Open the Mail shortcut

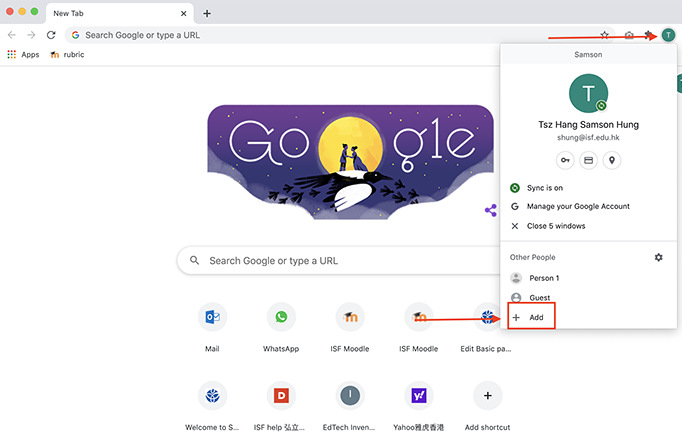[x=212, y=327]
